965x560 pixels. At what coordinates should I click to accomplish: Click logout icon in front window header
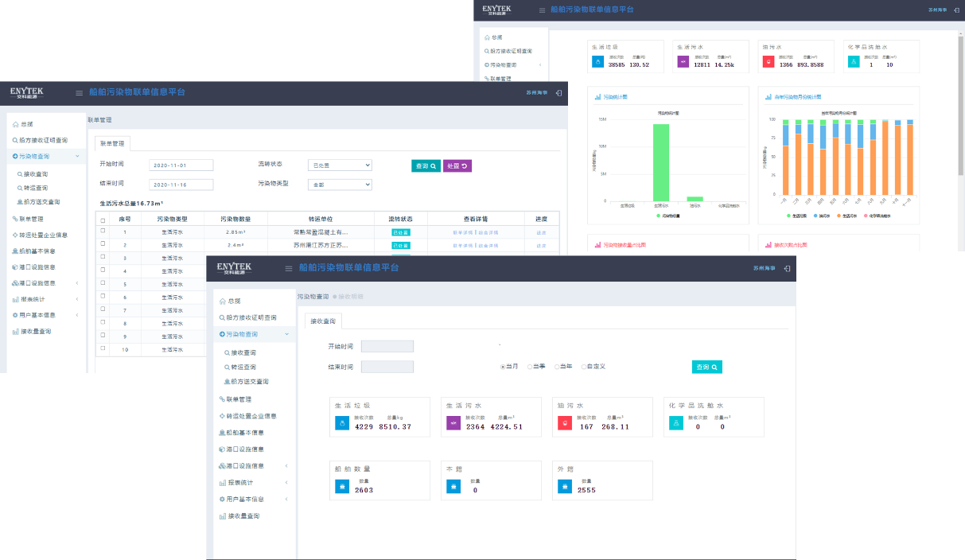787,269
